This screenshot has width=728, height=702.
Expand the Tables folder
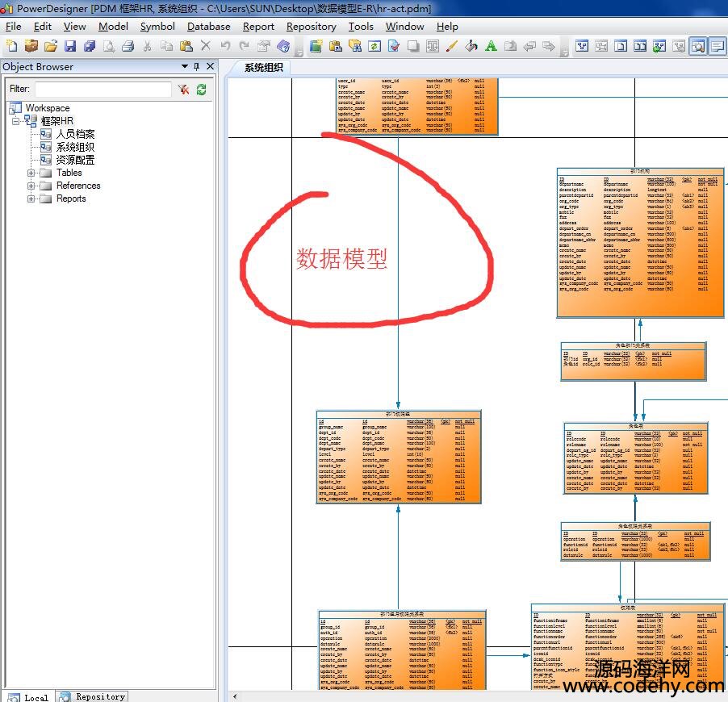[x=31, y=173]
